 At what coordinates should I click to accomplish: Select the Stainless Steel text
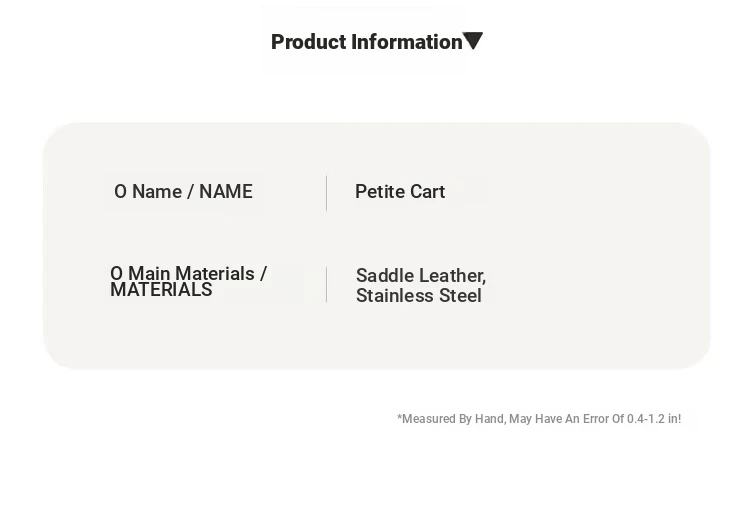[x=419, y=296]
